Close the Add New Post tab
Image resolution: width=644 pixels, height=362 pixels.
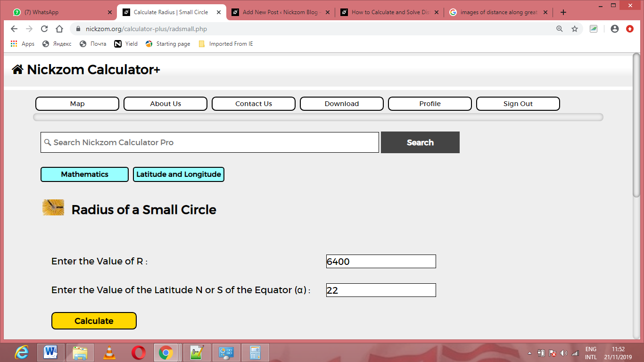coord(328,12)
